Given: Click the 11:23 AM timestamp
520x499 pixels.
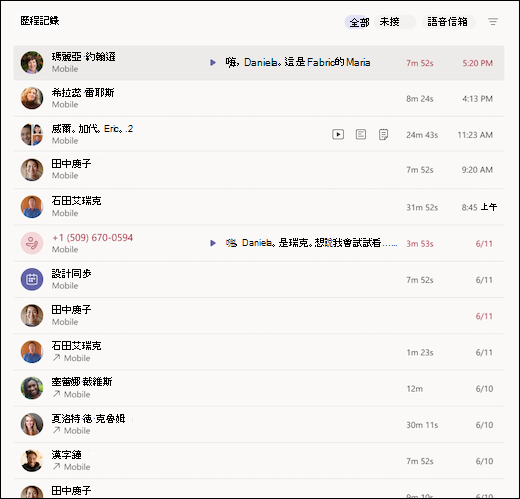Looking at the screenshot, I should [475, 135].
